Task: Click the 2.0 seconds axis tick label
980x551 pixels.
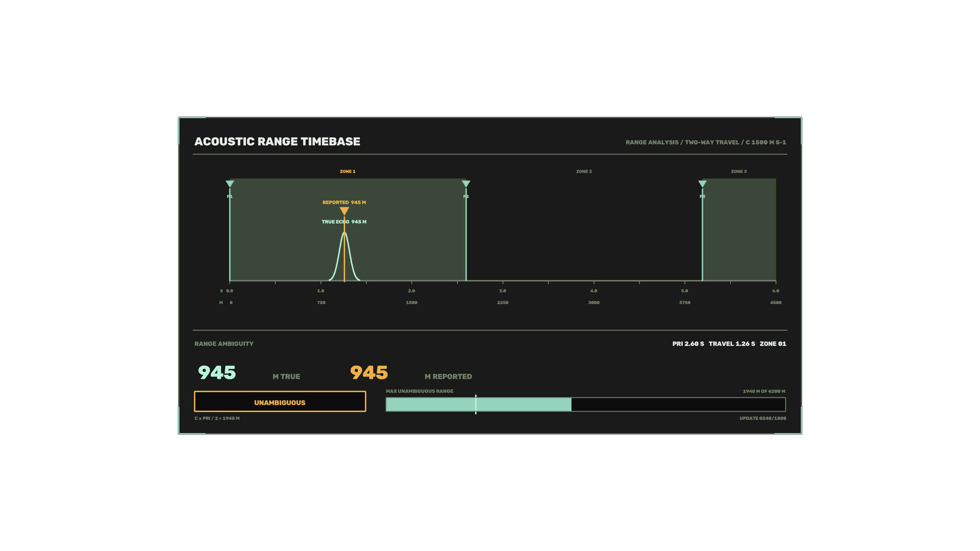Action: (x=412, y=291)
